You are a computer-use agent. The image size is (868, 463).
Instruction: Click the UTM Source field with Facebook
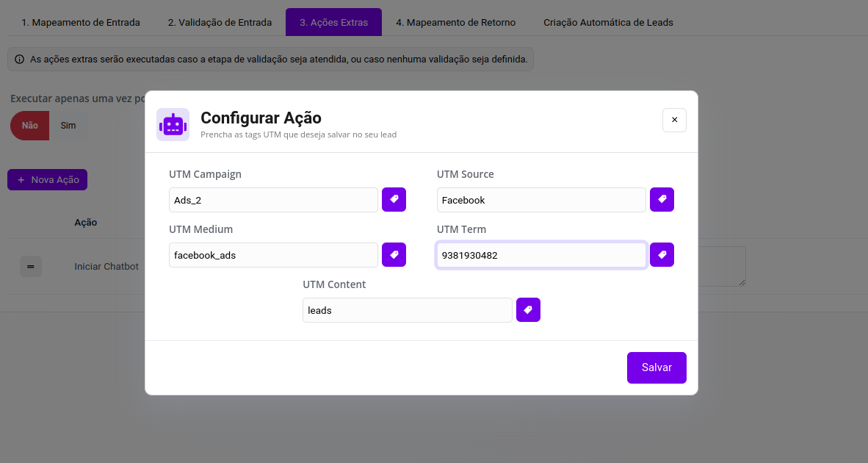point(541,200)
